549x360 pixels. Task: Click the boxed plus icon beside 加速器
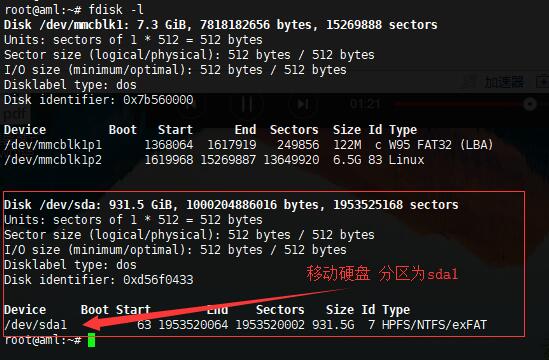pos(543,82)
